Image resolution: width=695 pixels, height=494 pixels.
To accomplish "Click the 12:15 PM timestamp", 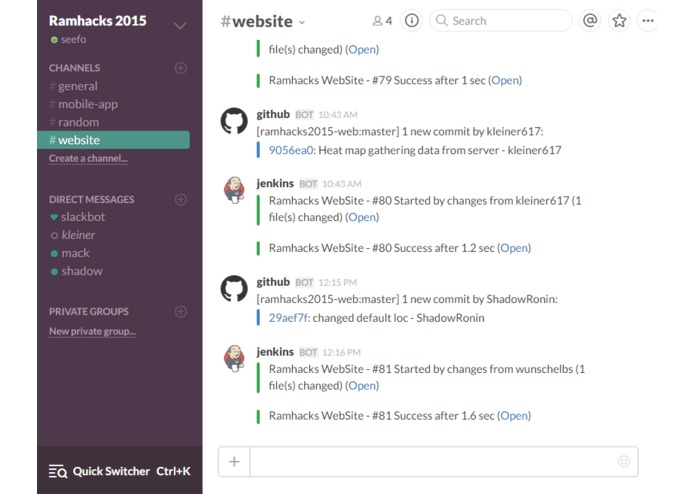I will (x=338, y=283).
